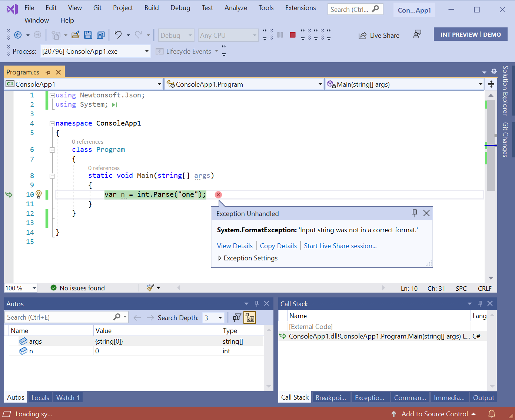Switch to the Watch 1 tab
Viewport: 515px width, 420px height.
click(x=68, y=397)
